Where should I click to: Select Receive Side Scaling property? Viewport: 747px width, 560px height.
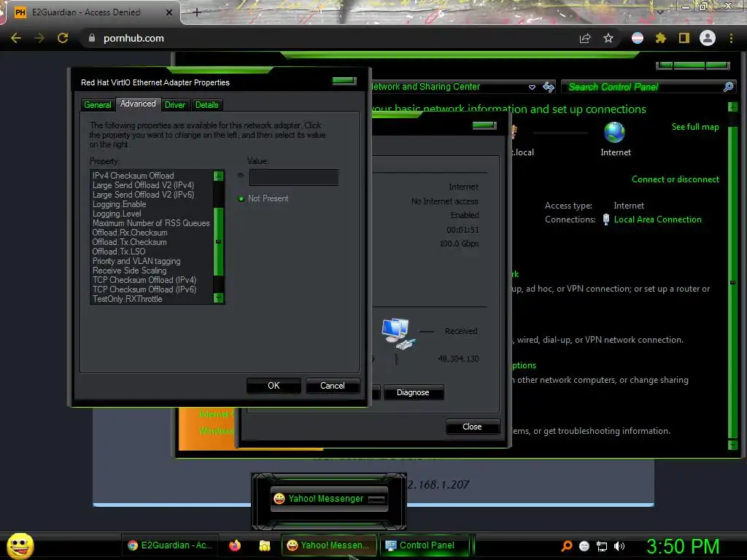coord(130,271)
